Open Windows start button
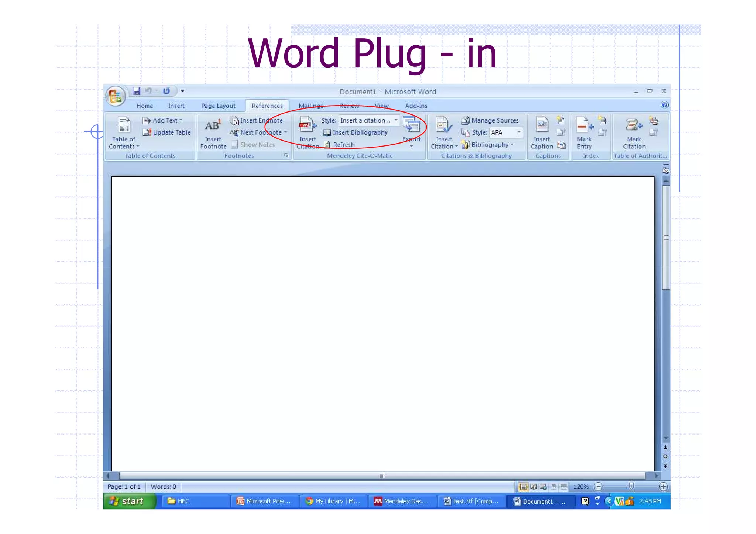The width and height of the screenshot is (756, 534). 129,501
